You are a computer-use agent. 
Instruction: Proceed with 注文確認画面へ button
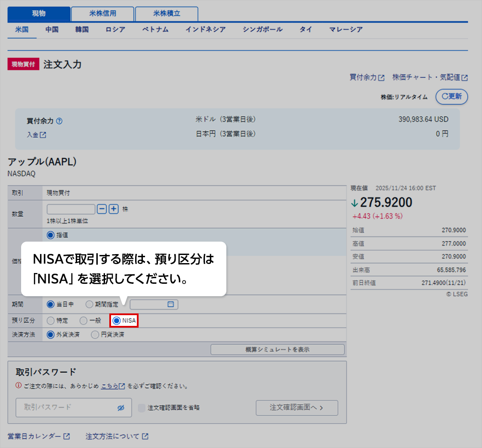point(297,408)
